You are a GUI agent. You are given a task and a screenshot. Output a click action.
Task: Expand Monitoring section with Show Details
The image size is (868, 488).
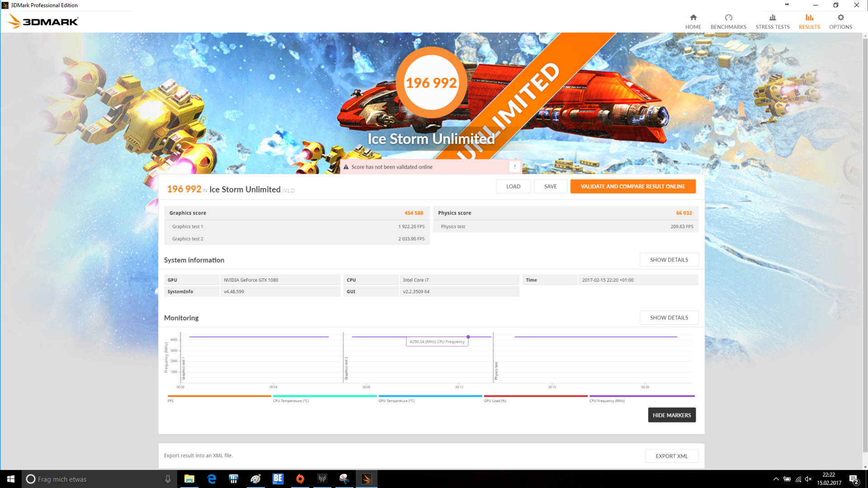click(669, 318)
